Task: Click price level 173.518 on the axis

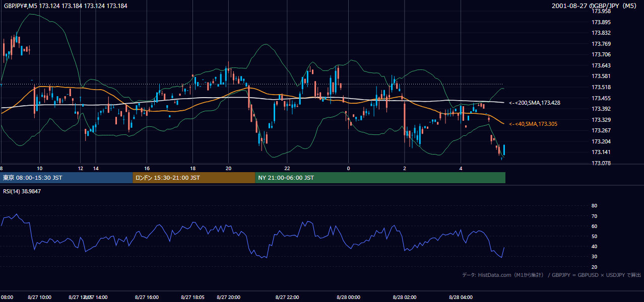Action: [601, 87]
